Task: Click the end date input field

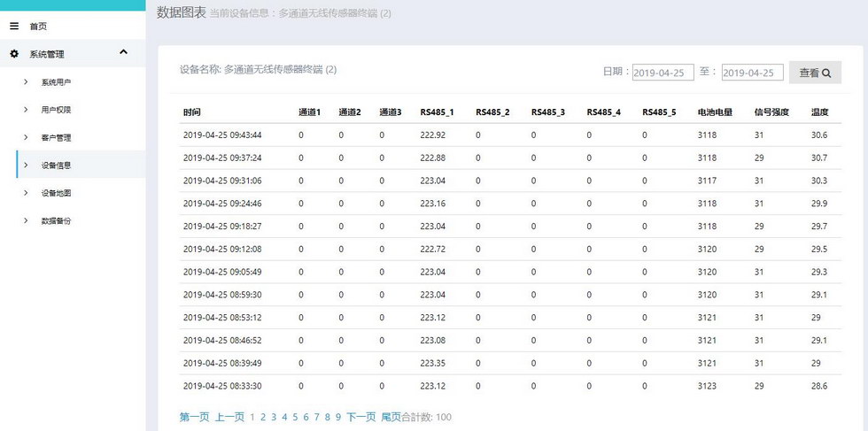Action: (x=752, y=73)
